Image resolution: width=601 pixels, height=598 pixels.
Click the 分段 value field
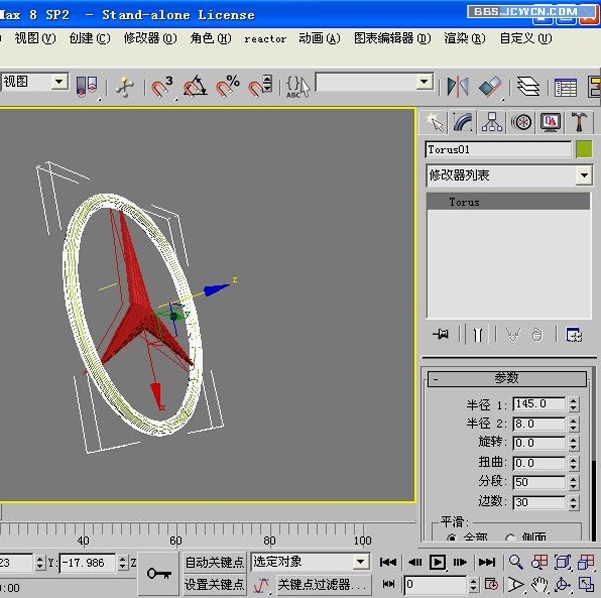click(539, 482)
